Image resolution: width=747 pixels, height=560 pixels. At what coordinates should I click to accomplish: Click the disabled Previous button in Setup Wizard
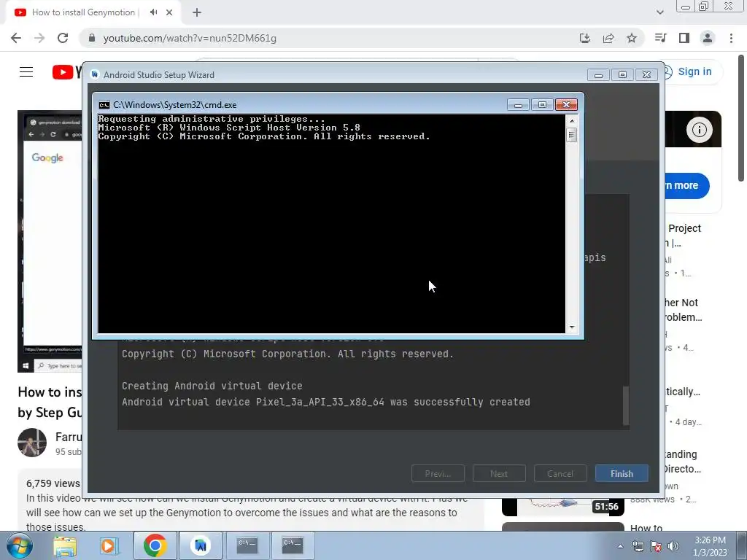pos(438,473)
